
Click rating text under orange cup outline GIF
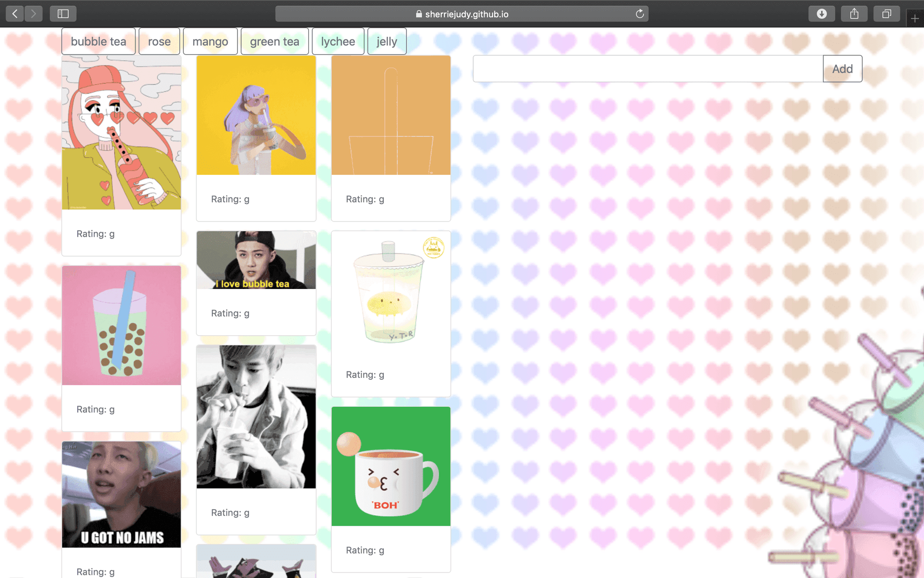(365, 199)
